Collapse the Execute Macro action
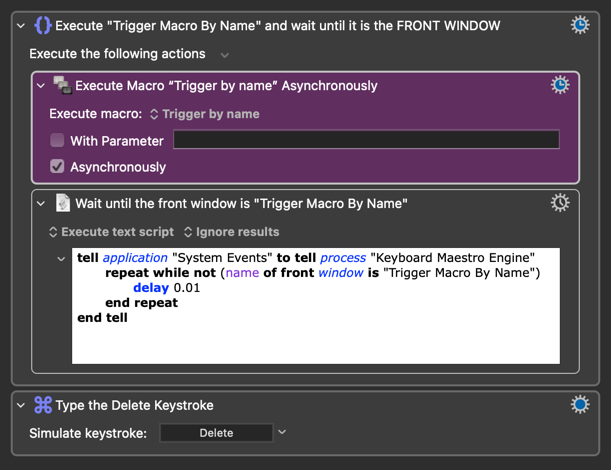Image resolution: width=611 pixels, height=470 pixels. [x=41, y=86]
